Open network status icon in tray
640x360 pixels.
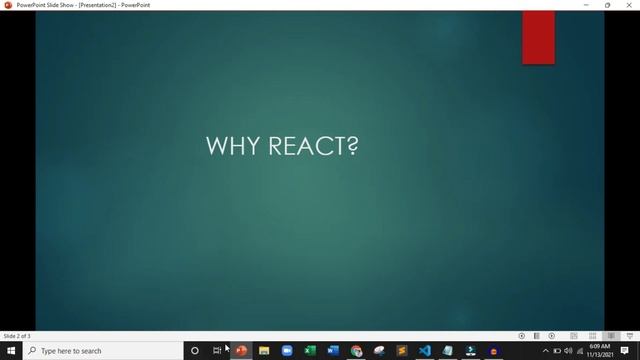click(x=580, y=351)
